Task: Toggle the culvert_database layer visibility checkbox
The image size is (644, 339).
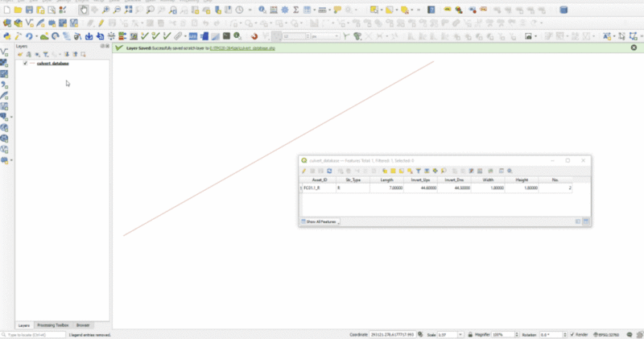Action: pyautogui.click(x=26, y=63)
